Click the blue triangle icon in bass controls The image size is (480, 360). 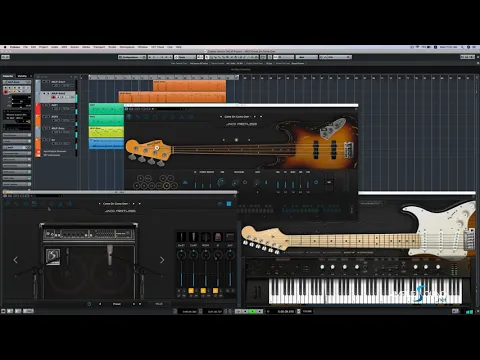[185, 182]
